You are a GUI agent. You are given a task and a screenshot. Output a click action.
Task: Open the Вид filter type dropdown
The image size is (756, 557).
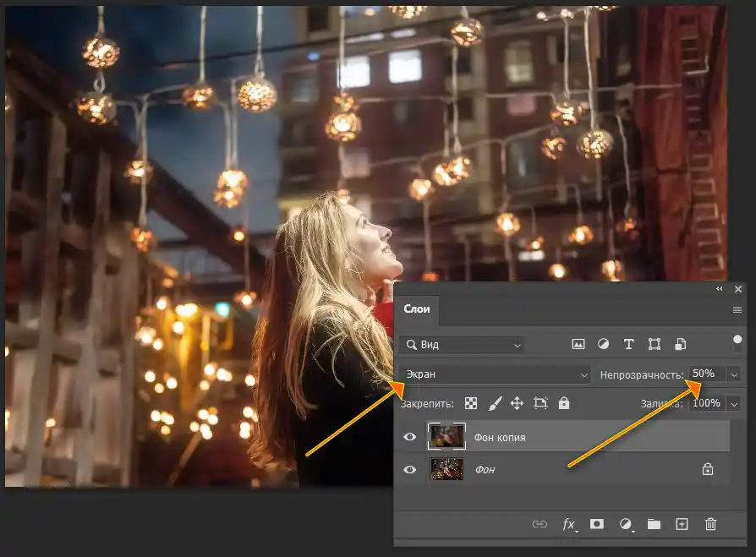coord(462,345)
